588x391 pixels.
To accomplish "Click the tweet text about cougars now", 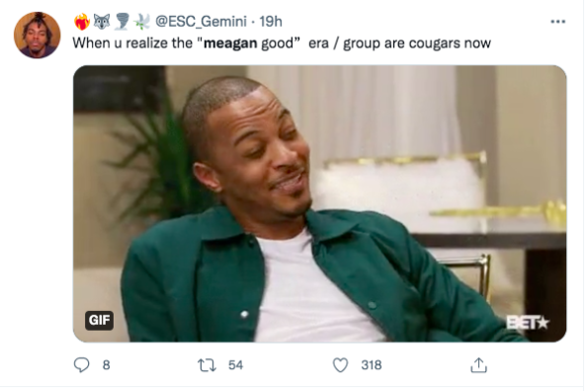I will tap(282, 43).
